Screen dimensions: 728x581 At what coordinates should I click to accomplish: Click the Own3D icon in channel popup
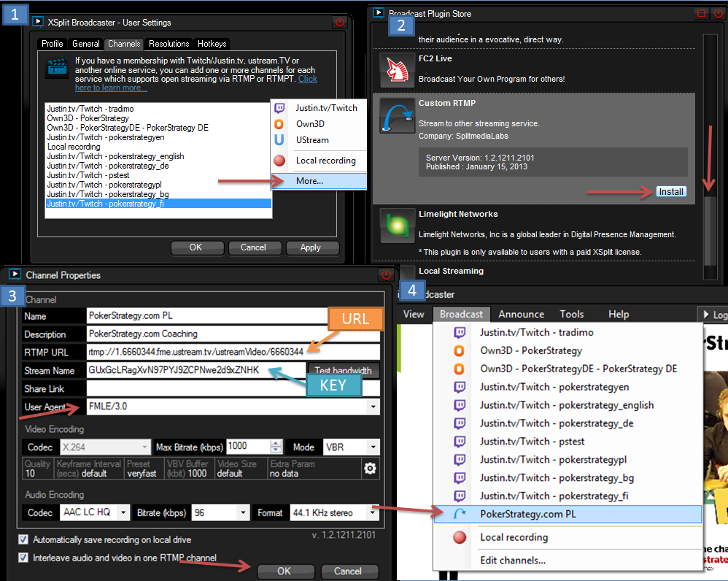pyautogui.click(x=279, y=124)
